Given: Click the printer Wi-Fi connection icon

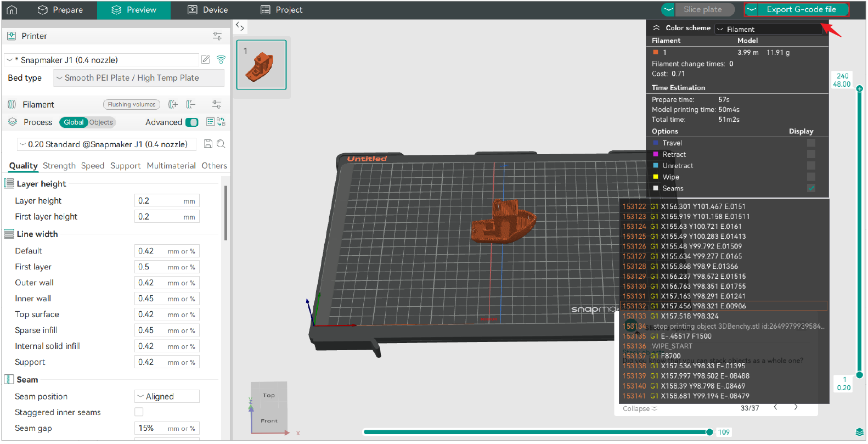Looking at the screenshot, I should click(221, 60).
